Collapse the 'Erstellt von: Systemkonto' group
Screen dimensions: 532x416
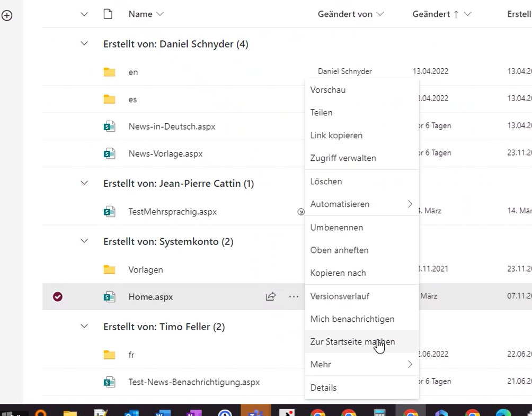pyautogui.click(x=84, y=241)
